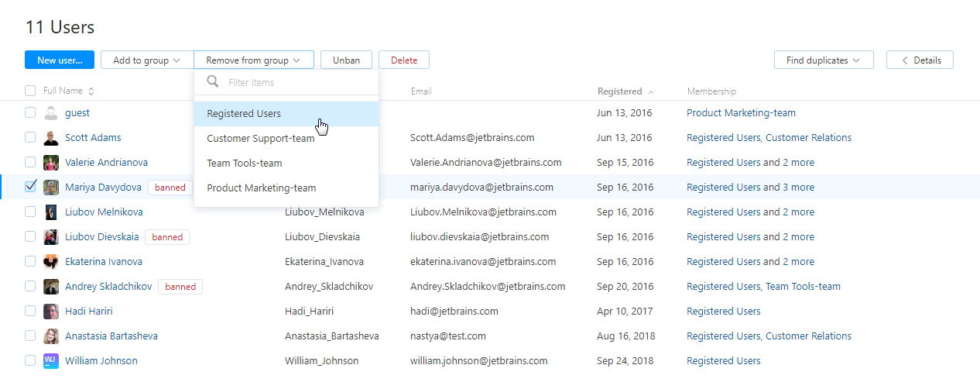The image size is (980, 389).
Task: Check the Ekaterina Ivanova row checkbox
Action: (x=30, y=261)
